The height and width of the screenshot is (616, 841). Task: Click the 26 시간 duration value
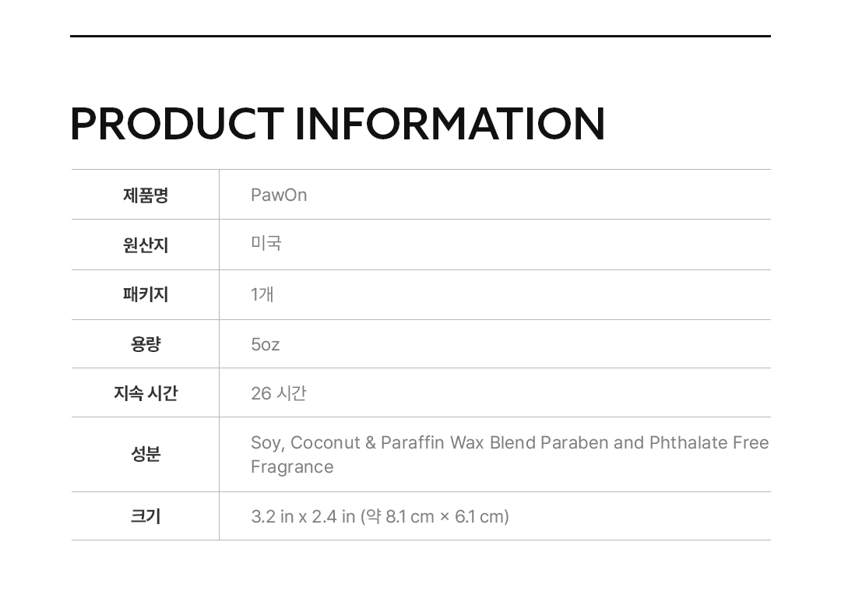278,393
